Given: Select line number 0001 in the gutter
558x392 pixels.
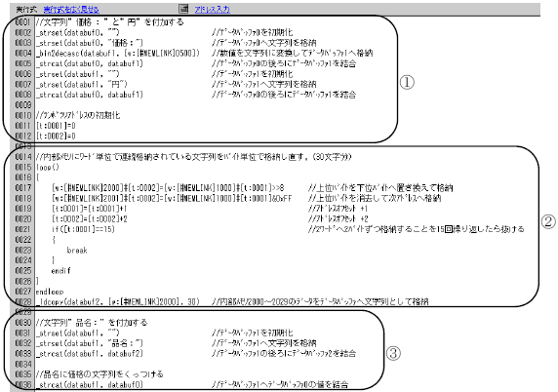Looking at the screenshot, I should click(x=23, y=22).
